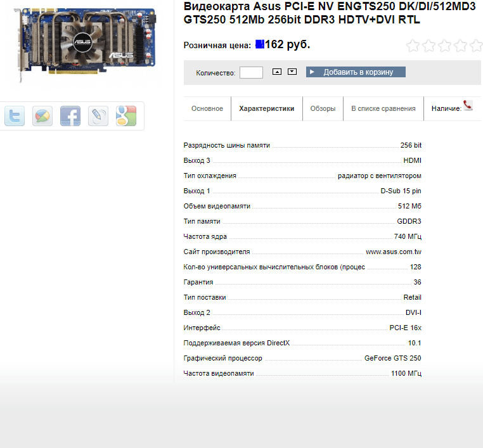Click the DVI-I output value
Image resolution: width=483 pixels, height=448 pixels.
click(x=413, y=312)
